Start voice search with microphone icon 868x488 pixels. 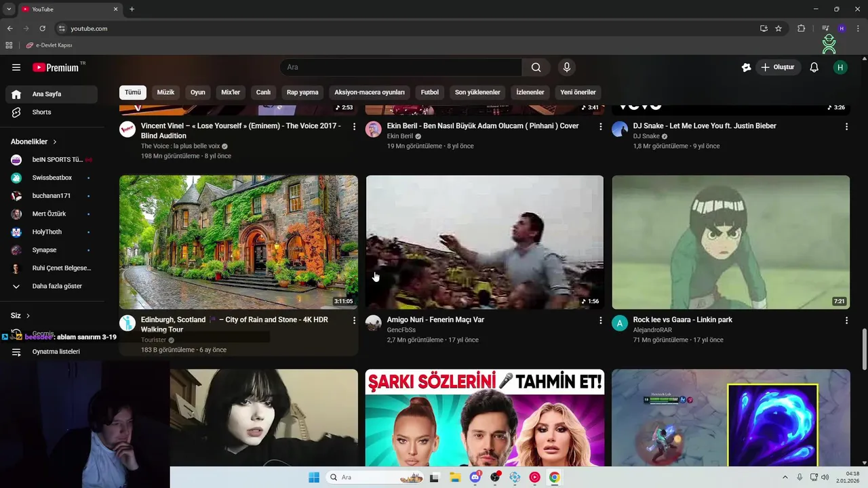(x=567, y=67)
